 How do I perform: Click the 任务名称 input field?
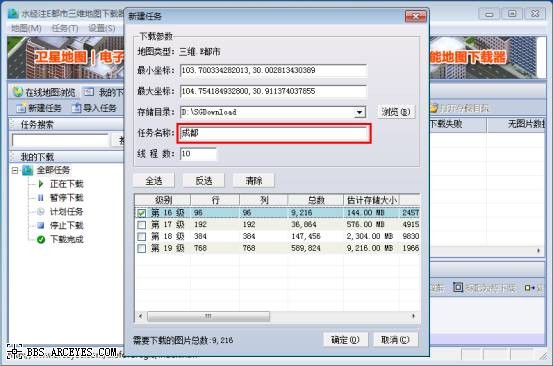point(274,133)
